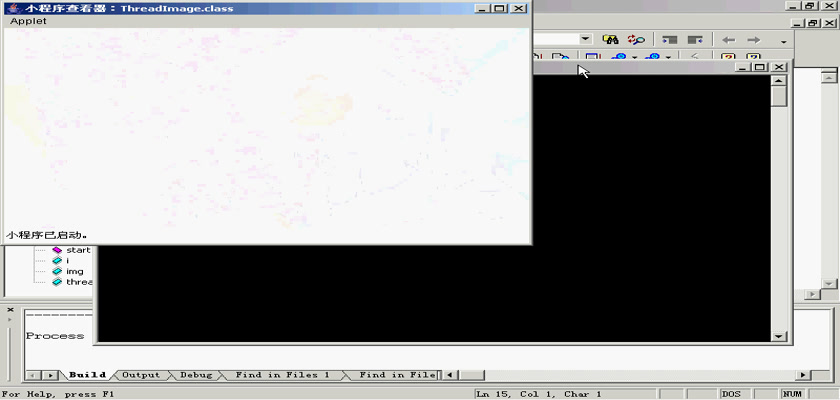
Task: Click the output tabs scroll-left arrow
Action: pos(33,375)
